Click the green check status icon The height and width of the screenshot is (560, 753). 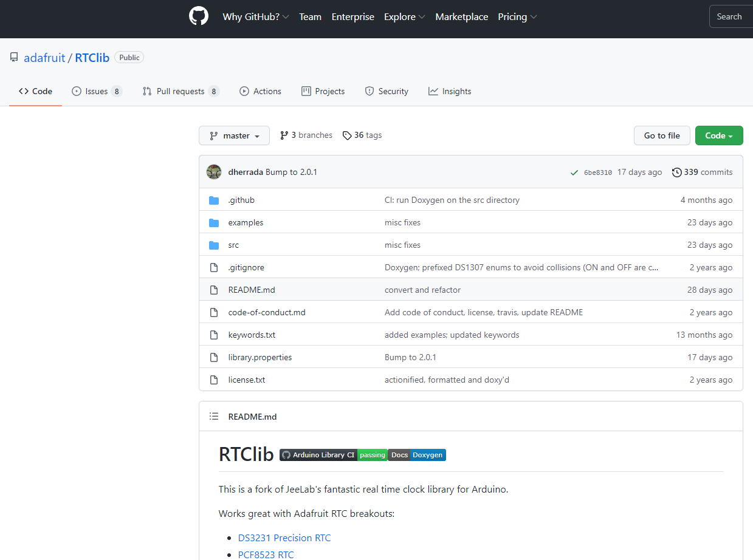pyautogui.click(x=574, y=172)
